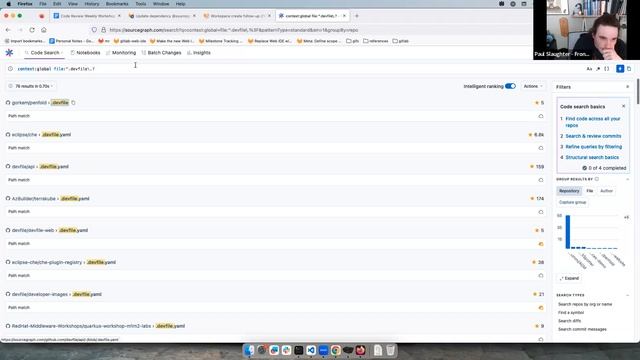Click the tallest blue bar in chart
Image resolution: width=640 pixels, height=360 pixels.
click(568, 232)
